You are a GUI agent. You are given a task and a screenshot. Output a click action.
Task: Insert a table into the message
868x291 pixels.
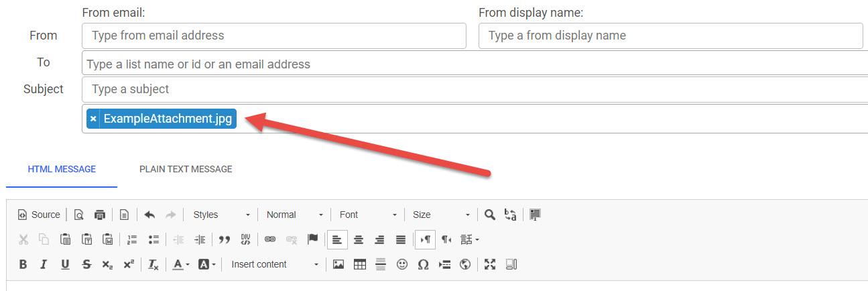(x=360, y=264)
